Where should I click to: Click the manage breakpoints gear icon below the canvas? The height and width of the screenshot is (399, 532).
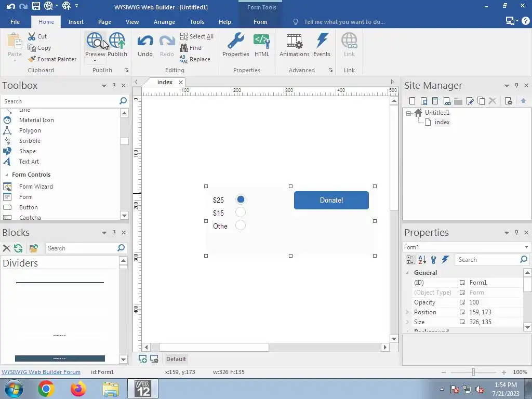(154, 359)
